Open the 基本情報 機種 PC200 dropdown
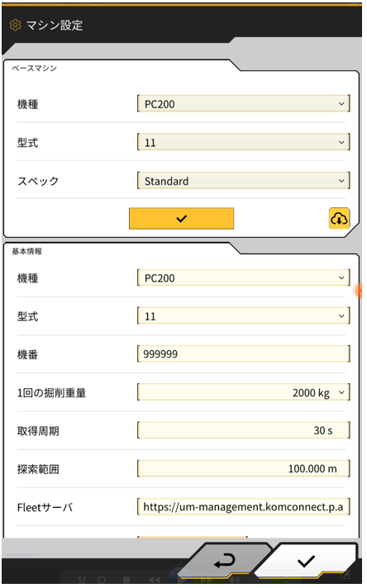The image size is (367, 588). pos(244,277)
